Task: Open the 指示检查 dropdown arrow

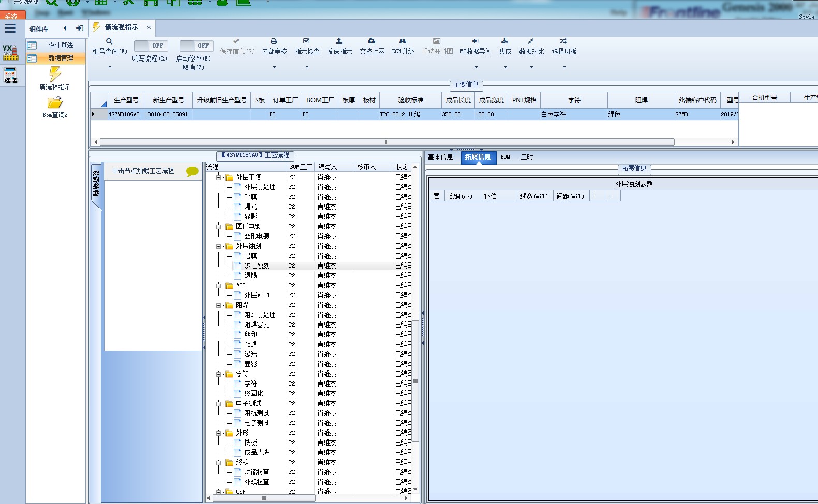Action: 307,67
